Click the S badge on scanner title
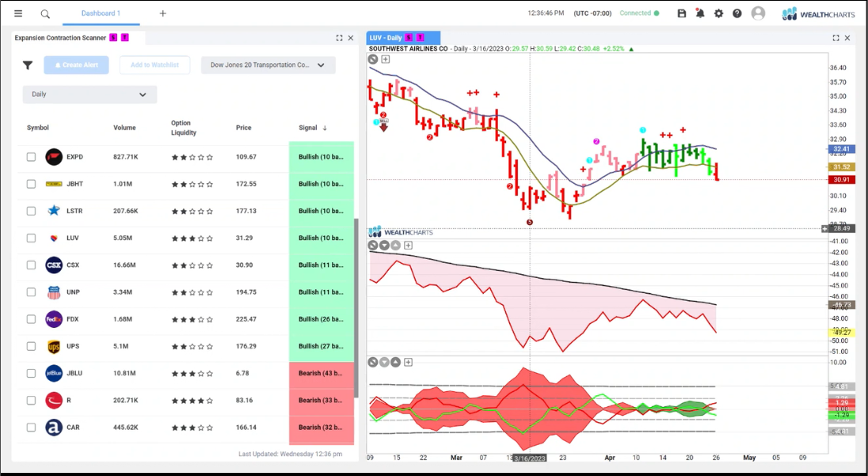The image size is (868, 476). pos(113,38)
